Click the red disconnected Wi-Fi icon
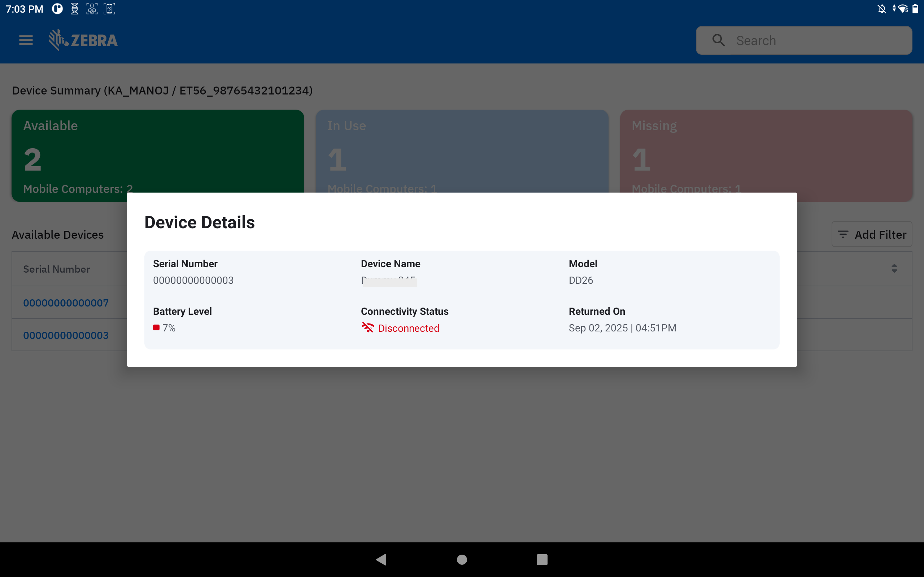 click(x=368, y=327)
